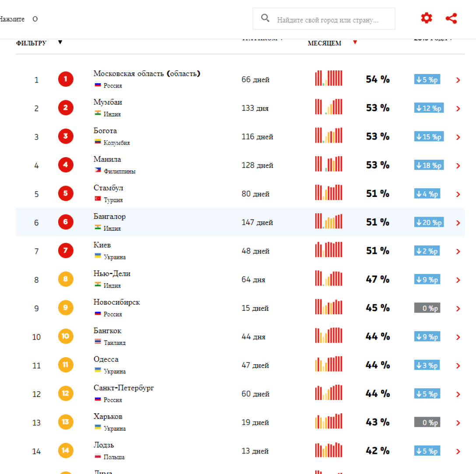
Task: Click the magnifier search icon
Action: click(265, 18)
